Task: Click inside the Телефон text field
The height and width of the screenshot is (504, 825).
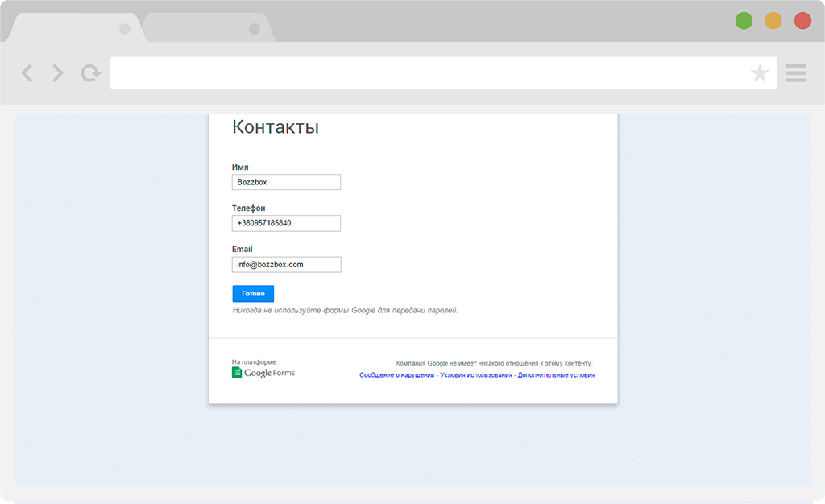Action: pos(286,223)
